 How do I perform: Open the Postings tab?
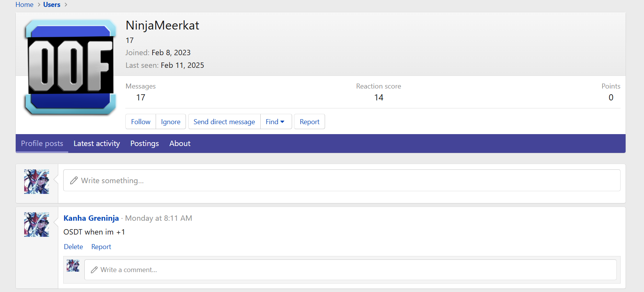click(145, 143)
